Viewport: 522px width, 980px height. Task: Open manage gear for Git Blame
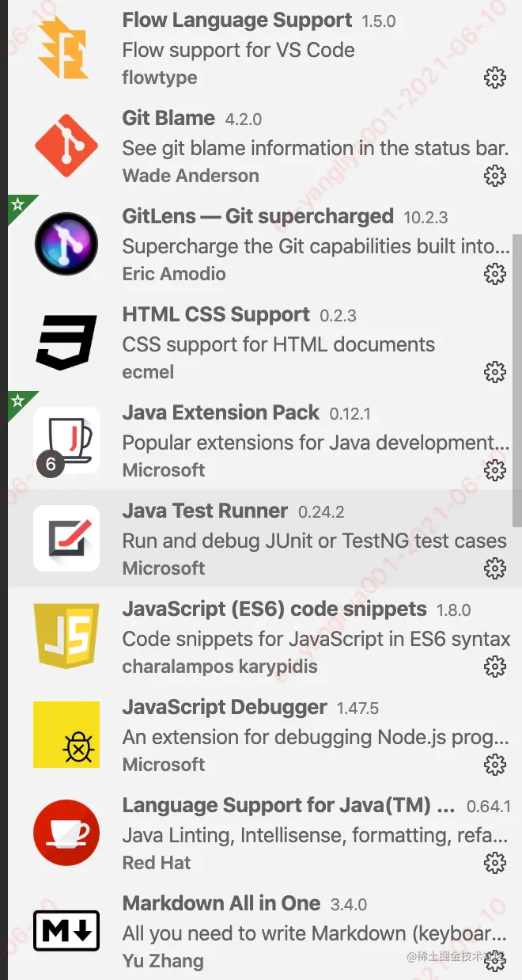coord(494,176)
